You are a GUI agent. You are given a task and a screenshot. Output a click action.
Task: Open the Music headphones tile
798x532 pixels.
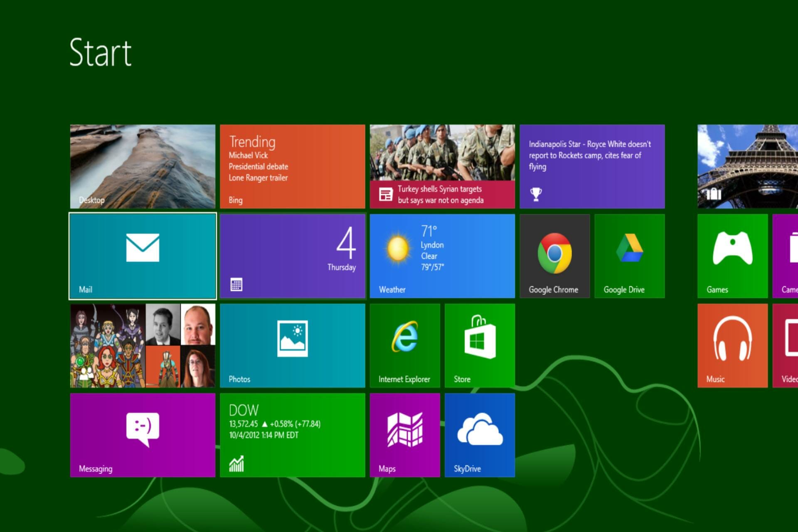(x=732, y=345)
